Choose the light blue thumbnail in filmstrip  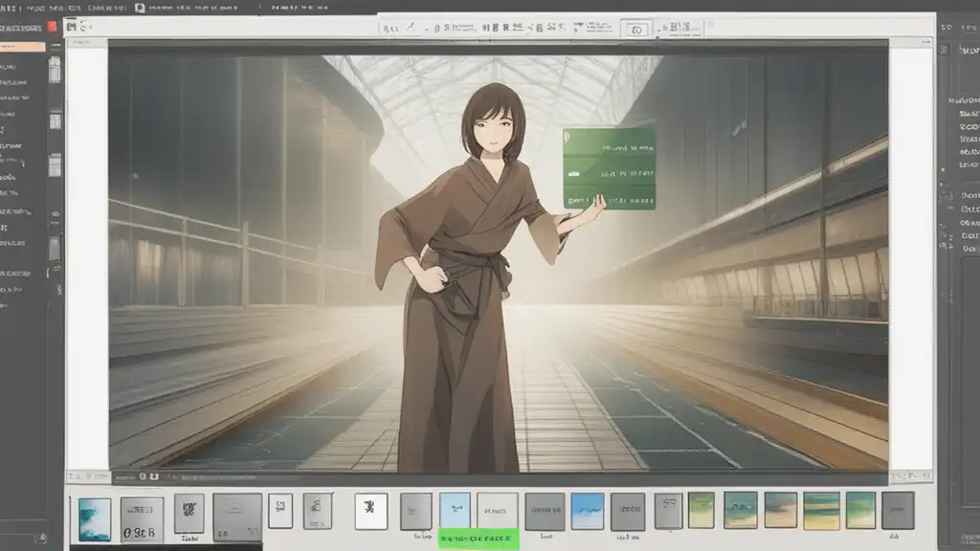coord(454,510)
